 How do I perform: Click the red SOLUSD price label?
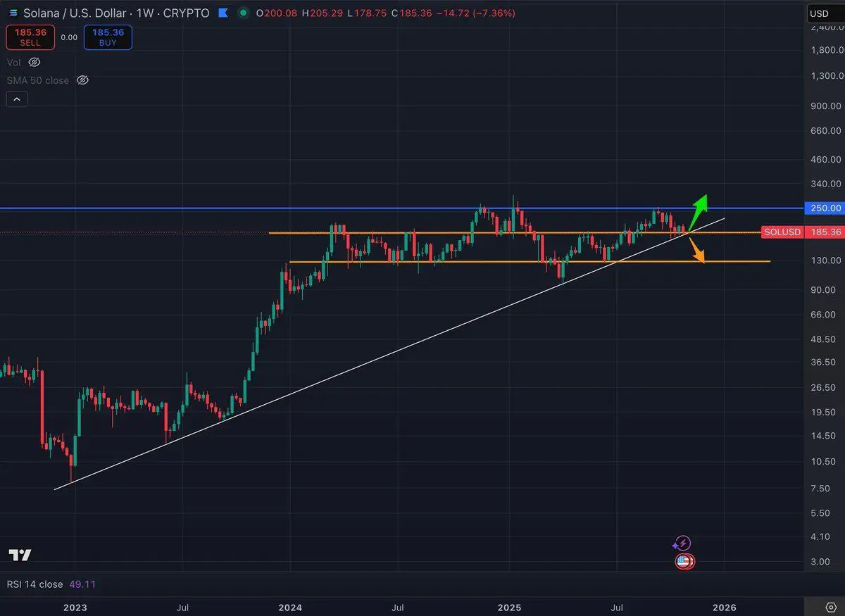[x=782, y=232]
